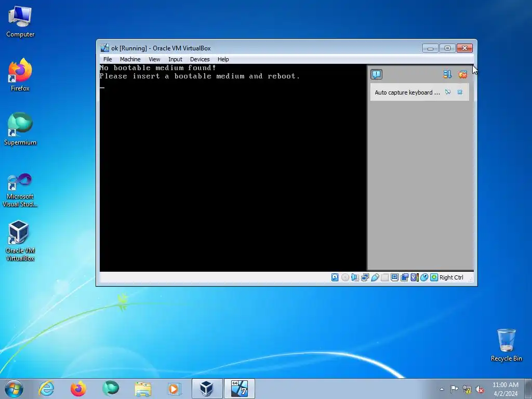Select the Firefox desktop shortcut
This screenshot has width=532, height=399.
pos(20,75)
